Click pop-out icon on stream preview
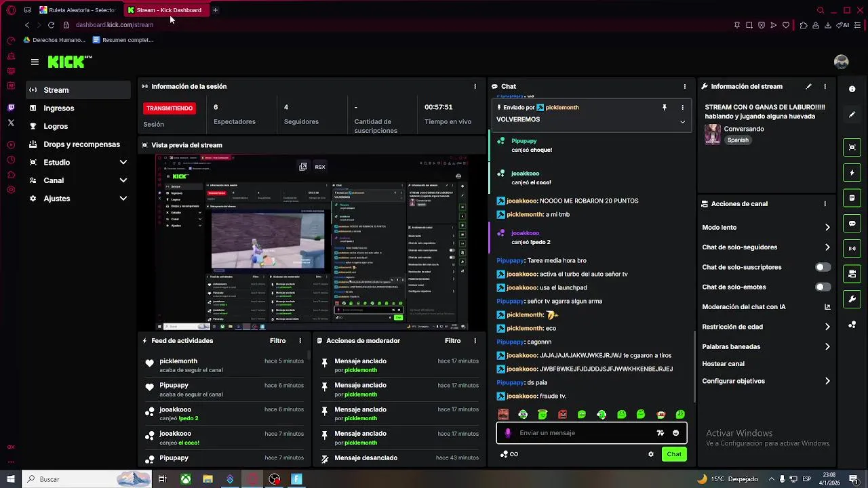 point(303,167)
